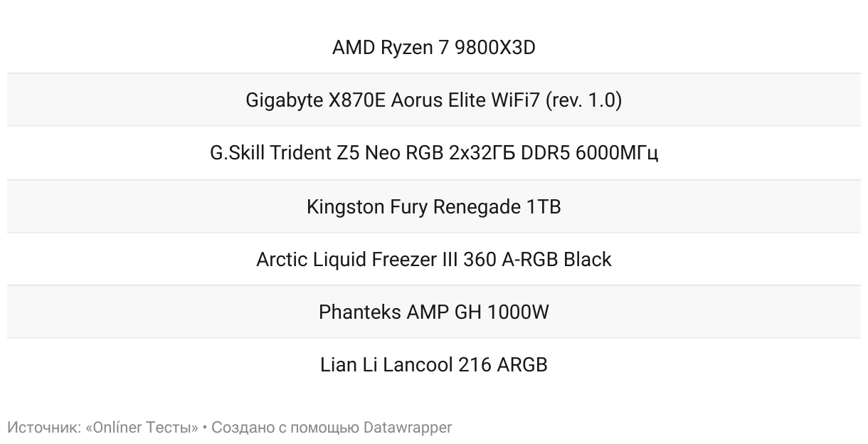Click the "DDR5 6000МГц" memory speed text
The height and width of the screenshot is (444, 868).
click(x=590, y=154)
